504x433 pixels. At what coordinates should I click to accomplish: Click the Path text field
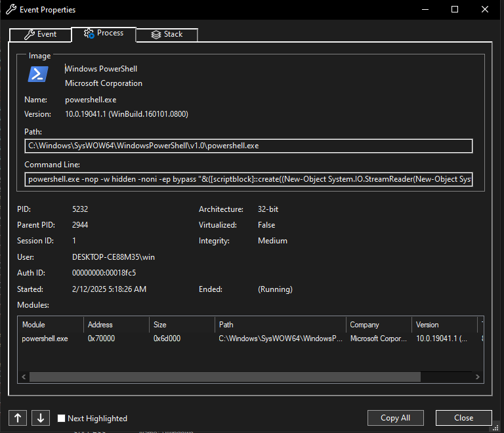(248, 146)
